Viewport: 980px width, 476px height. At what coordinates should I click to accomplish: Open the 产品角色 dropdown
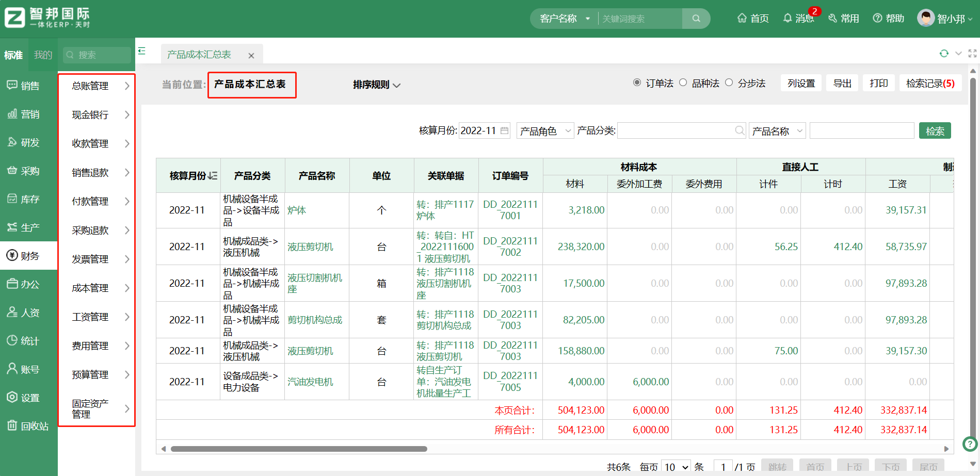tap(545, 131)
